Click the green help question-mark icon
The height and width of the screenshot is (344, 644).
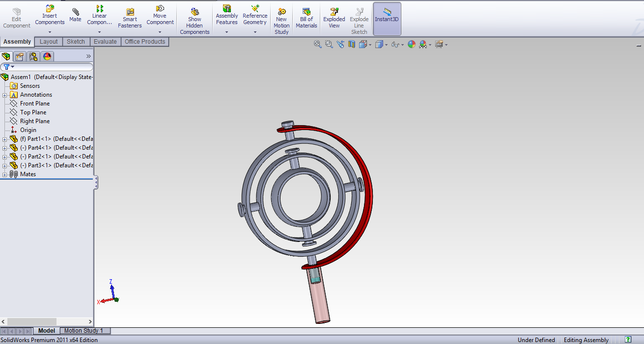pyautogui.click(x=628, y=340)
